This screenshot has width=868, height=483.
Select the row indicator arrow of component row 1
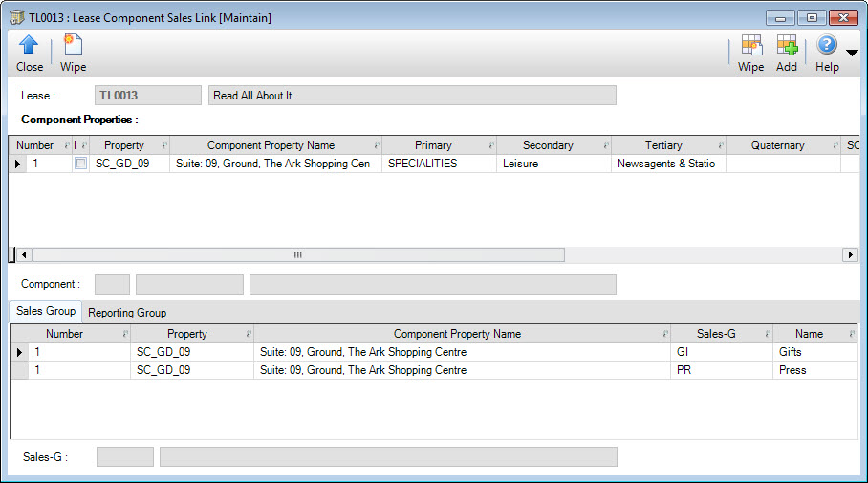pyautogui.click(x=18, y=164)
